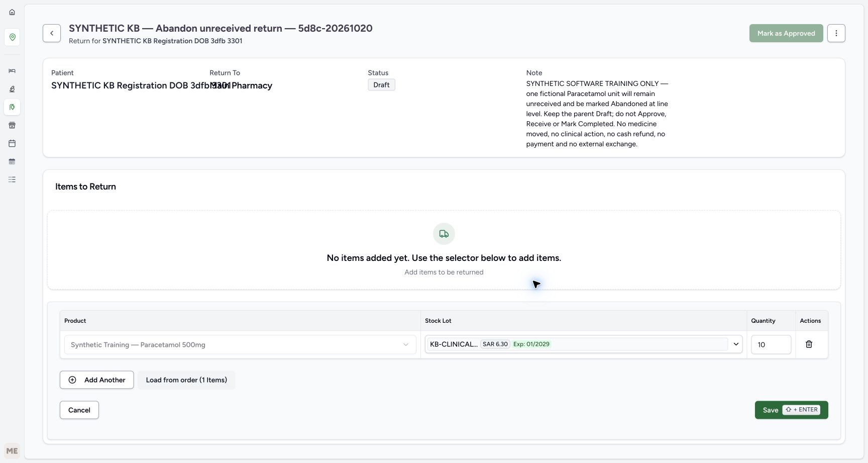The image size is (868, 463).
Task: Go back using the arrow button
Action: click(52, 33)
